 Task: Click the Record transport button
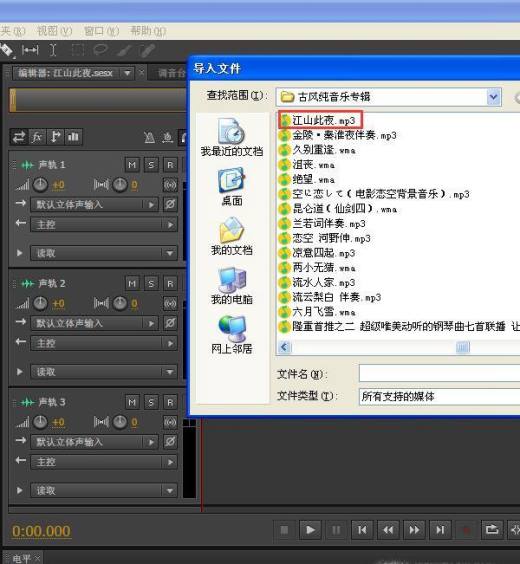466,530
